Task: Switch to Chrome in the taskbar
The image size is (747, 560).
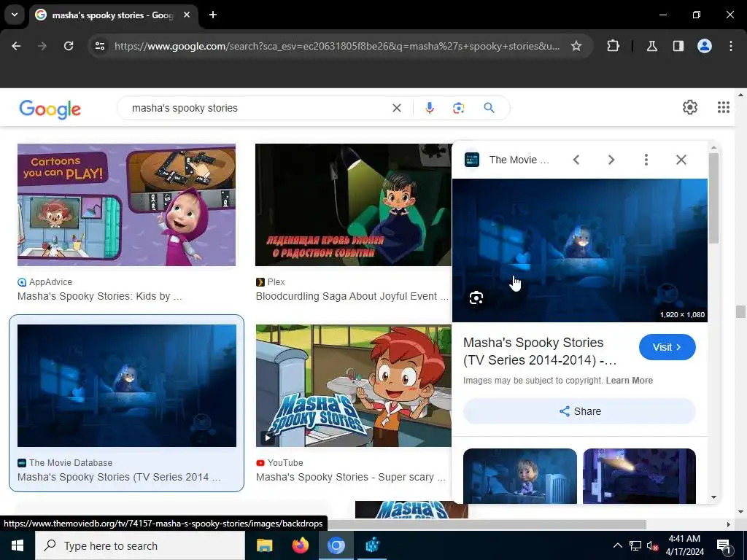Action: tap(336, 545)
